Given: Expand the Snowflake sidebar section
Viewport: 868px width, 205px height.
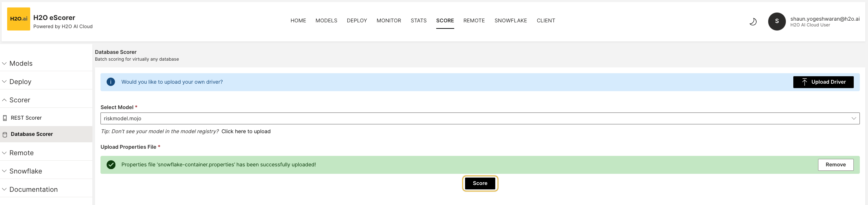Looking at the screenshot, I should 46,171.
